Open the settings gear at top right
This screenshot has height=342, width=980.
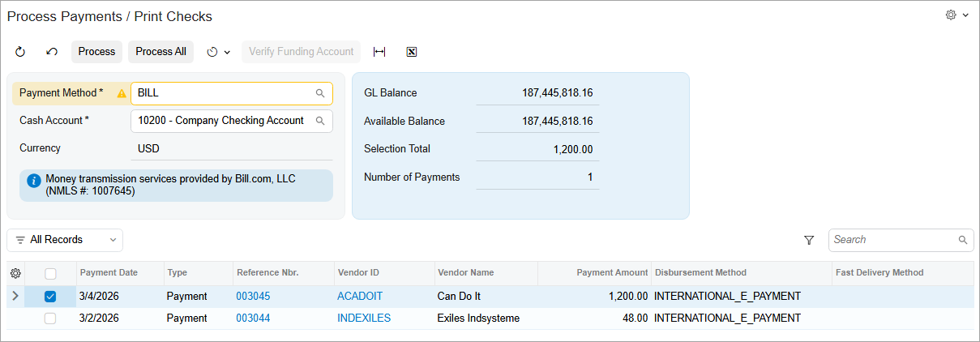[951, 15]
